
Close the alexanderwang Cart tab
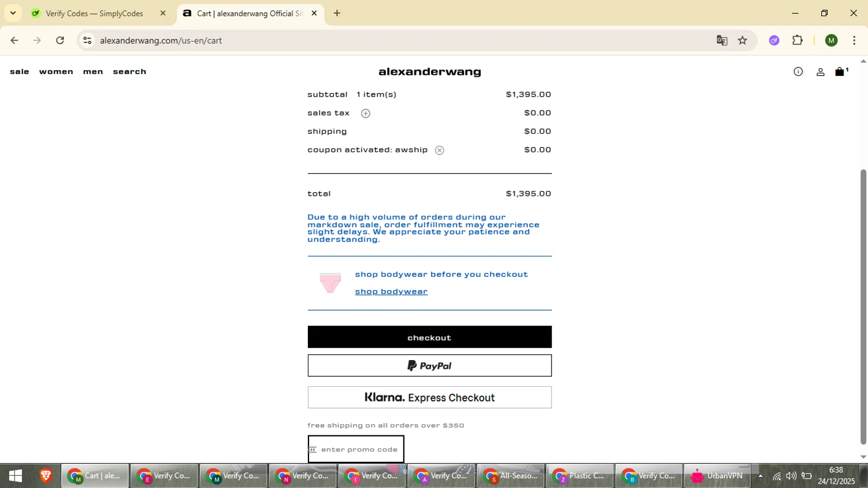[x=314, y=13]
